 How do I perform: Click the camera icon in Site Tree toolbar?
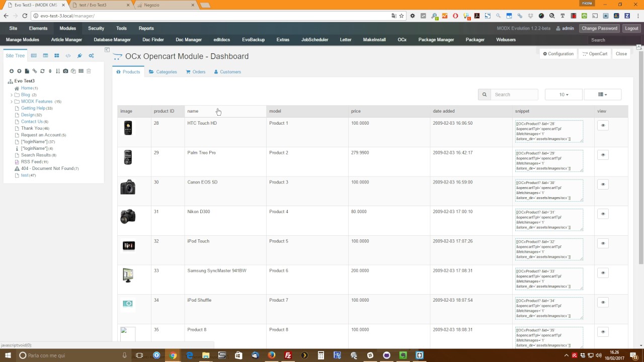pos(65,71)
